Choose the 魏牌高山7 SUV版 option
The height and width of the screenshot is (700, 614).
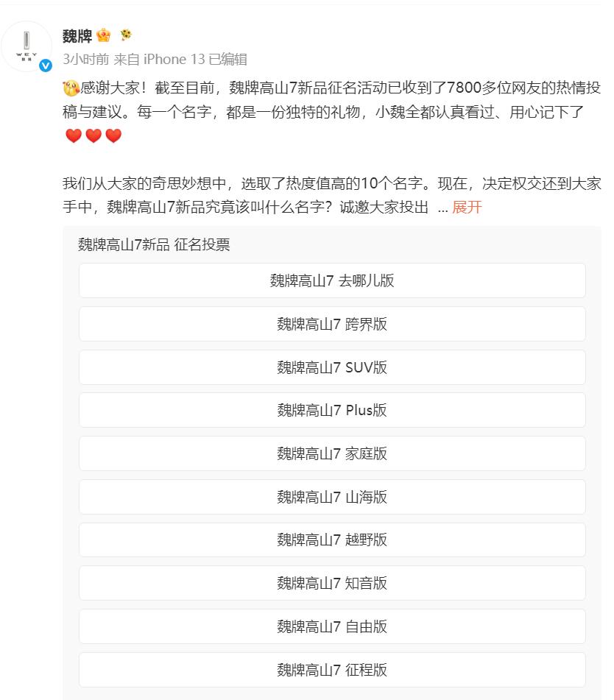(332, 367)
